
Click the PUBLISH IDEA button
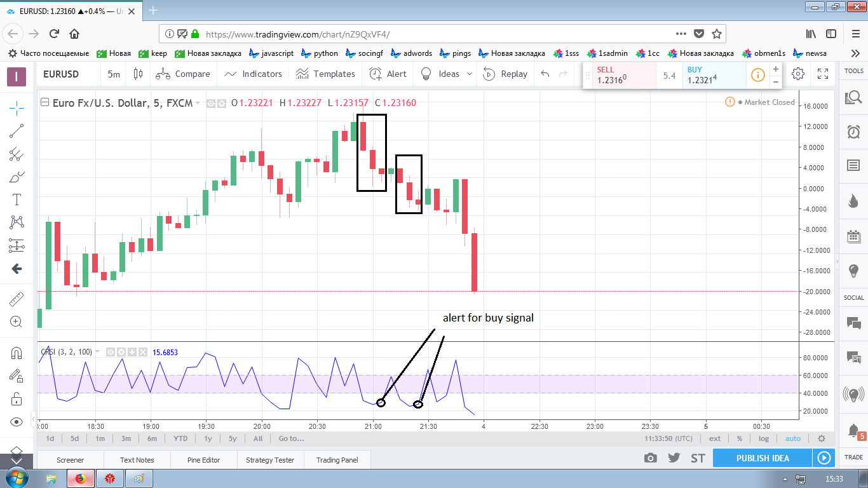[763, 458]
